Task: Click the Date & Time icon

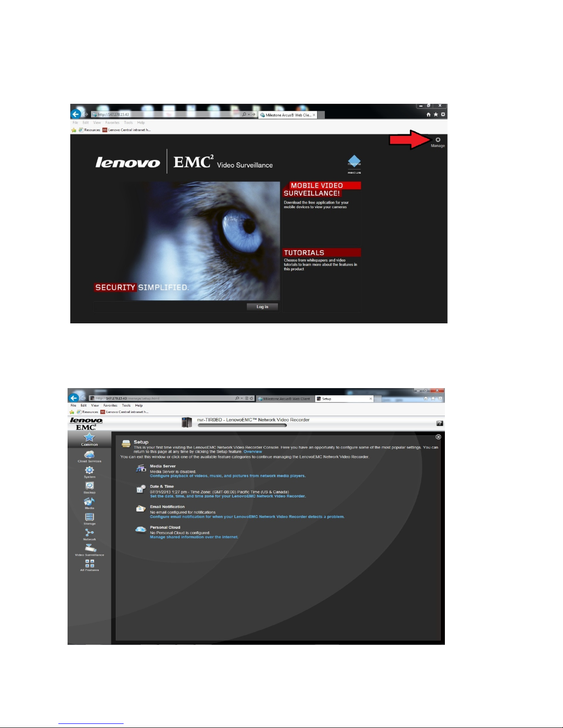Action: tap(141, 489)
